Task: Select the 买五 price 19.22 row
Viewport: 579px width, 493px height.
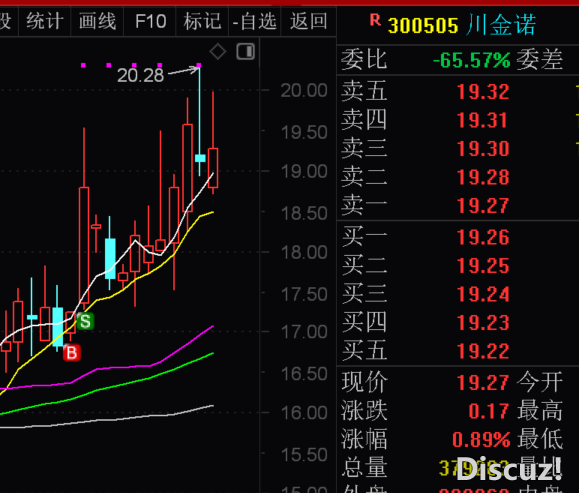Action: [x=458, y=351]
